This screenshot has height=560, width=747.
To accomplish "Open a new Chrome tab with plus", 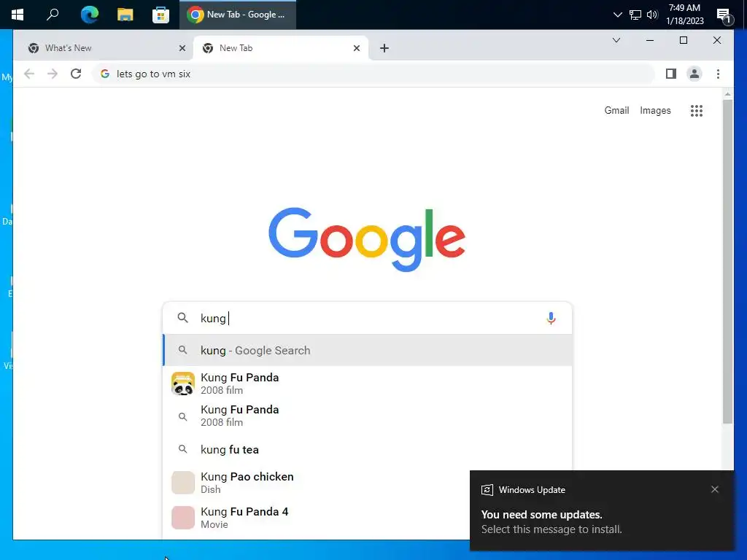I will [x=384, y=48].
